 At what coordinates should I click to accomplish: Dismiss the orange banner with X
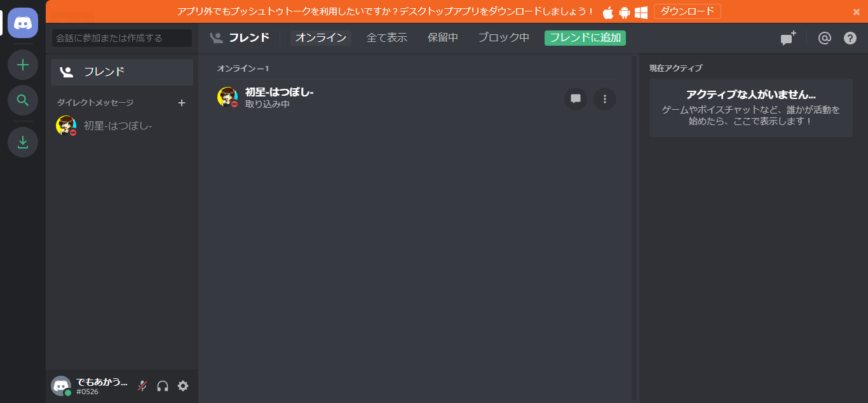click(856, 12)
